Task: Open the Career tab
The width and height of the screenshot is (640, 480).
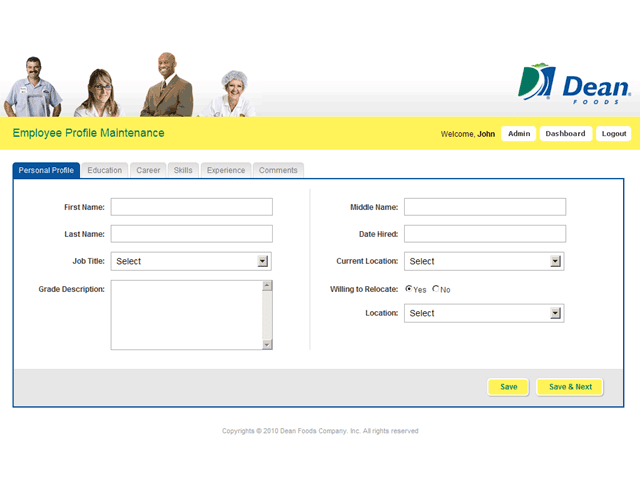Action: tap(148, 170)
